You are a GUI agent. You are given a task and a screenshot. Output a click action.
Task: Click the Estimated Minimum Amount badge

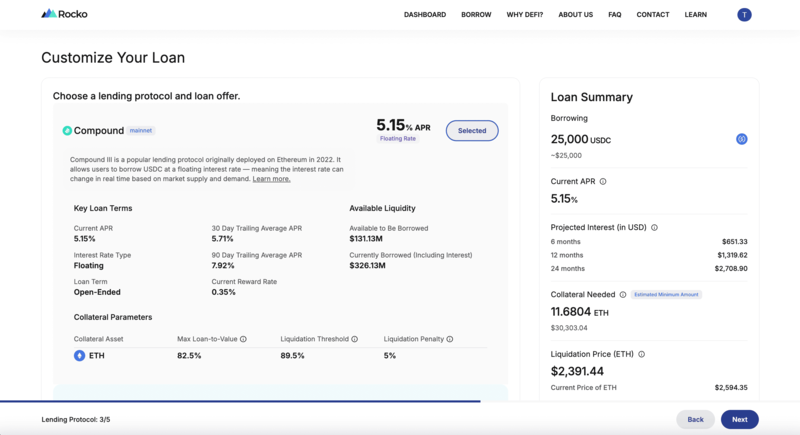click(666, 295)
